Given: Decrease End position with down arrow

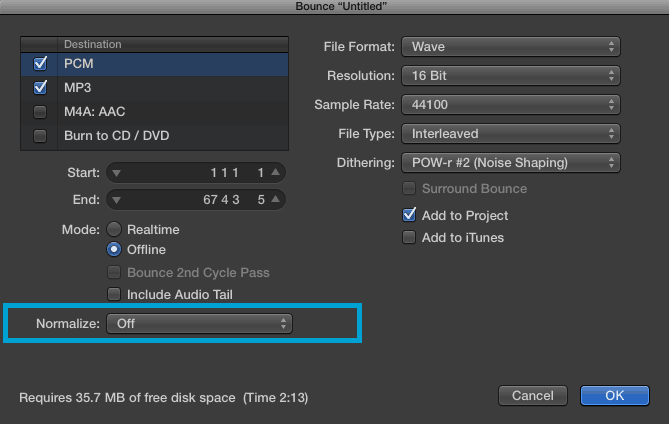Looking at the screenshot, I should [x=116, y=200].
